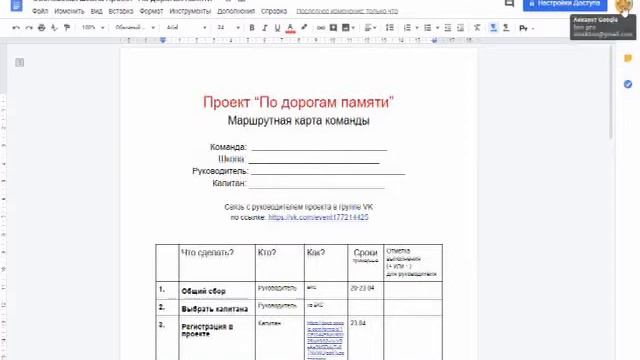Open the text color picker
This screenshot has height=360, width=640.
coord(290,28)
